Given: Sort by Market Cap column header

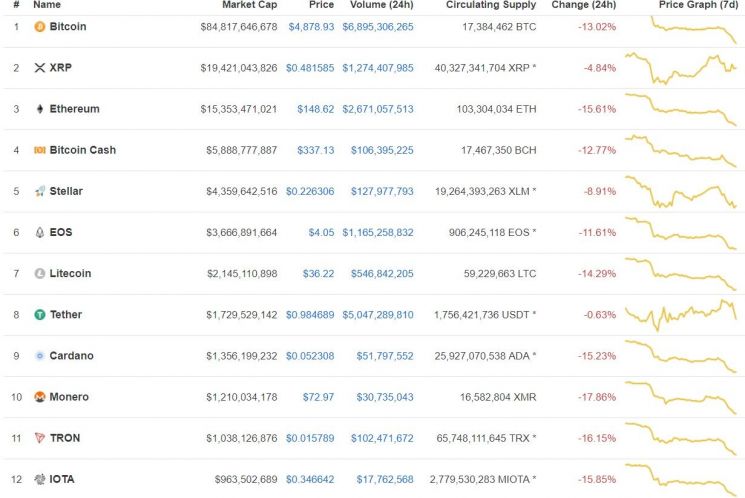Looking at the screenshot, I should [x=249, y=5].
